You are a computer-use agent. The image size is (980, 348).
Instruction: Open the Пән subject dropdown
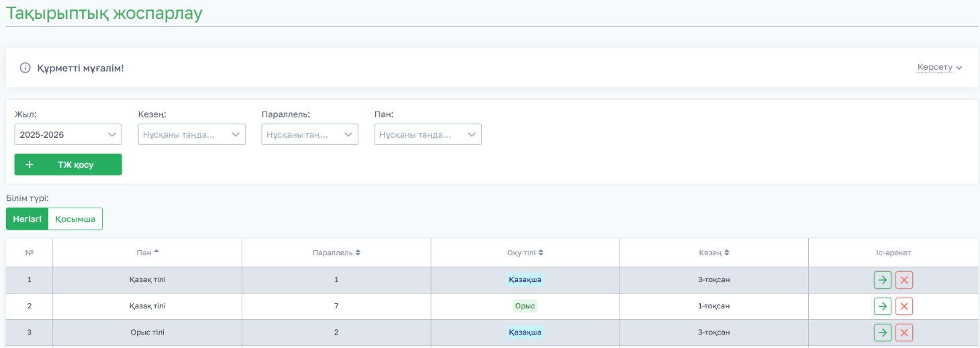[x=428, y=134]
